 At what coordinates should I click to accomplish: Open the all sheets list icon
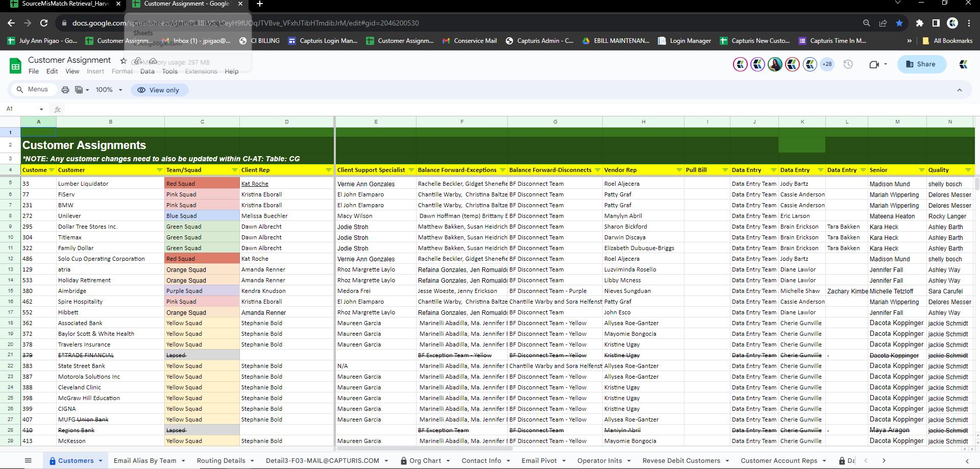point(28,460)
